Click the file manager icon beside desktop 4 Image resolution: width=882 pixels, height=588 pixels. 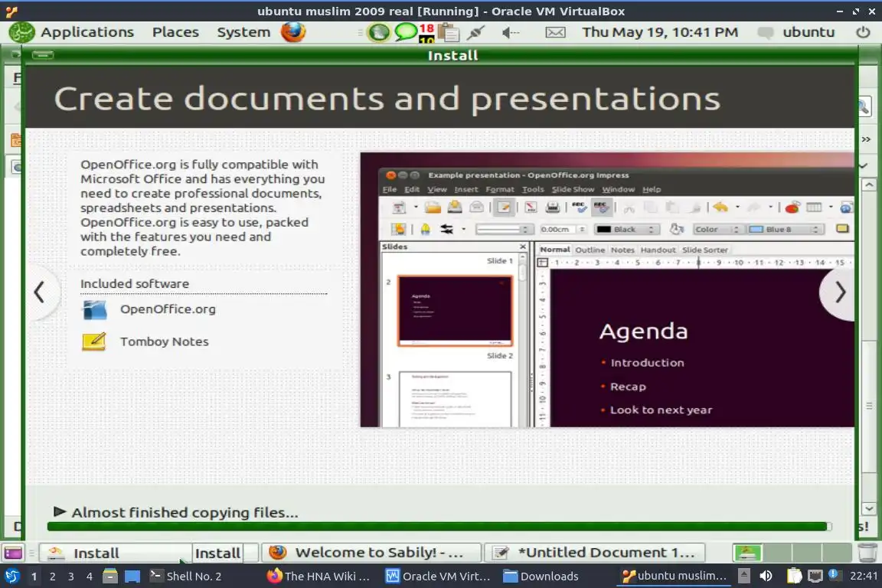tap(110, 576)
